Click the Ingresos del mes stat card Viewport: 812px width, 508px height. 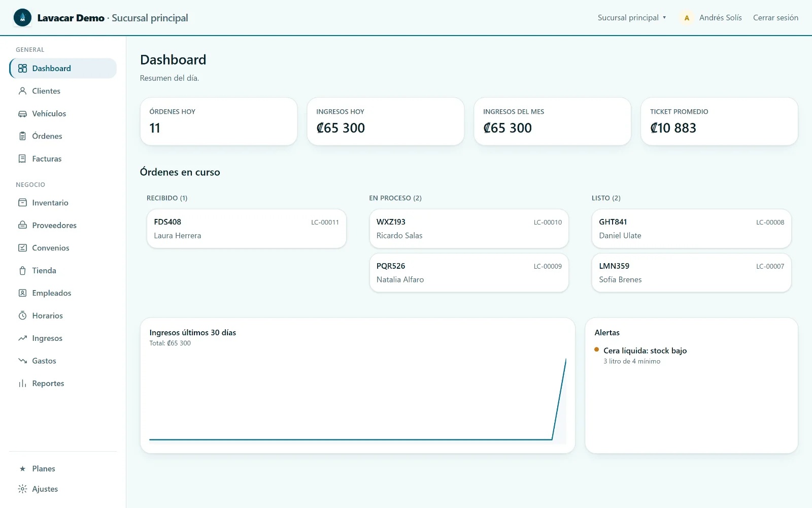point(553,121)
